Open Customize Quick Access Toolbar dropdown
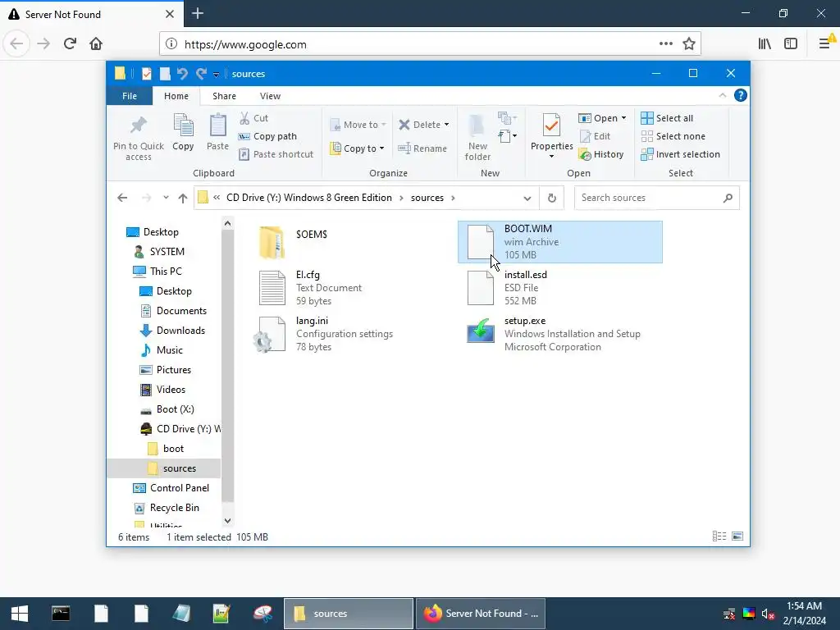The width and height of the screenshot is (840, 630). click(216, 75)
